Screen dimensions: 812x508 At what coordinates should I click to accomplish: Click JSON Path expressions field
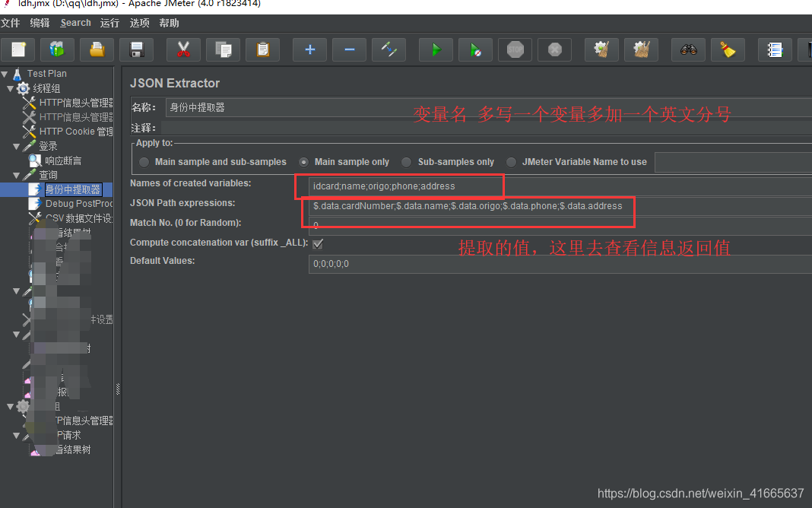tap(560, 206)
